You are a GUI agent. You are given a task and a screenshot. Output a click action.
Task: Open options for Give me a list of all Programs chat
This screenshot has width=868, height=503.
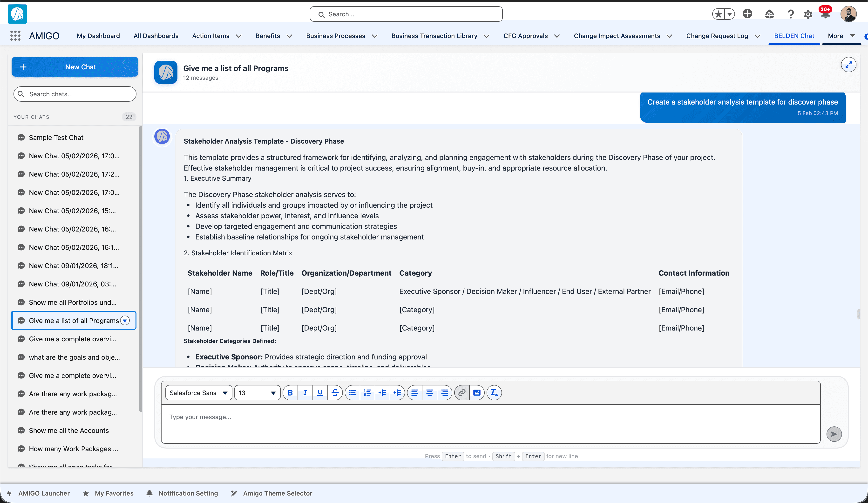(x=125, y=321)
